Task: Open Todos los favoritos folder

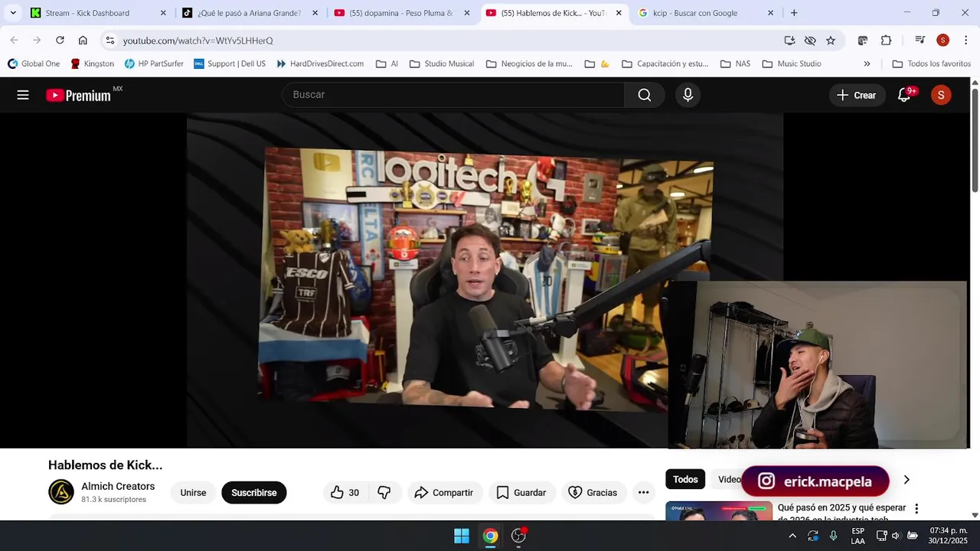Action: 931,64
